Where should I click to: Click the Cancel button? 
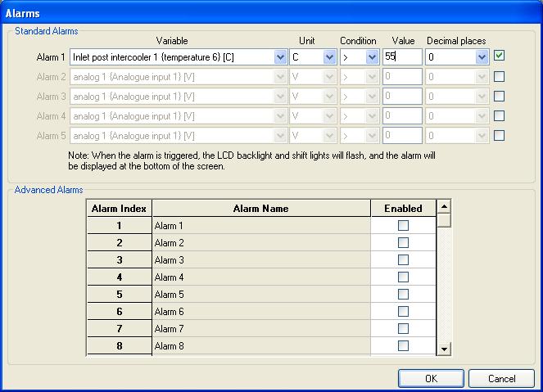(501, 379)
